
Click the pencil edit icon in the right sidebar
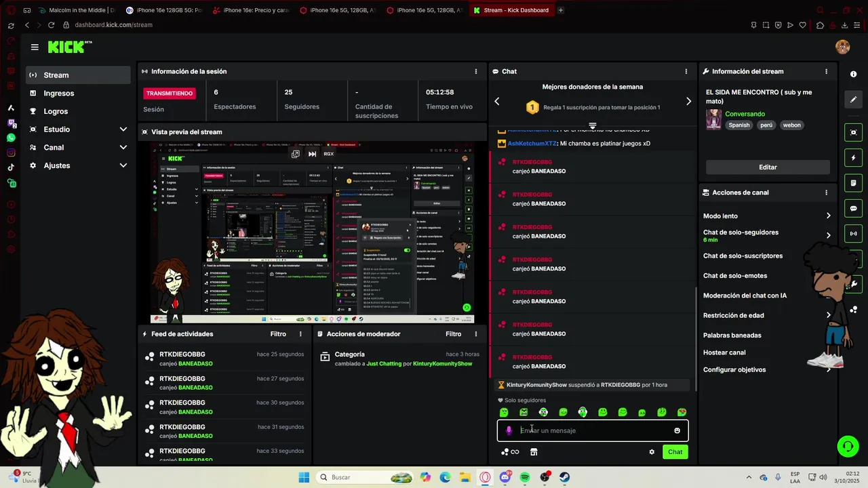tap(853, 99)
